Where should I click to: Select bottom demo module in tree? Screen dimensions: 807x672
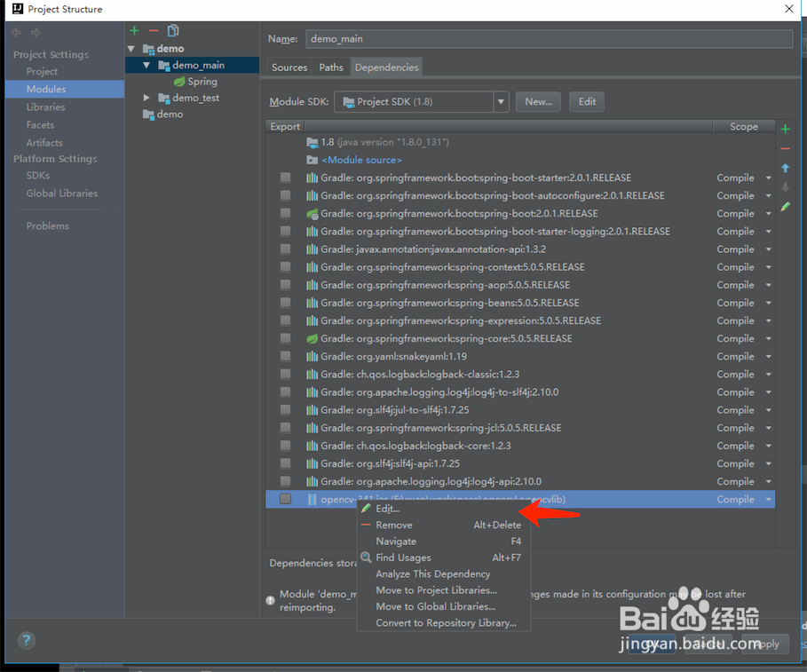point(170,115)
